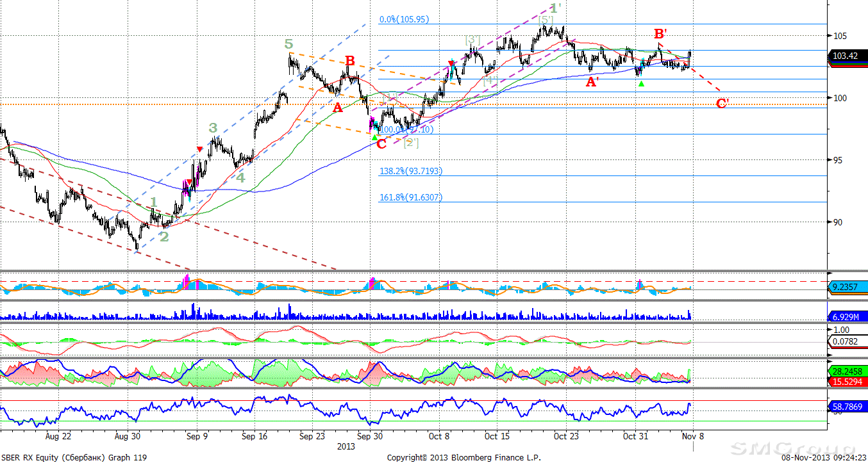The width and height of the screenshot is (868, 463).
Task: Click the 103.42 last price tag
Action: pos(847,56)
